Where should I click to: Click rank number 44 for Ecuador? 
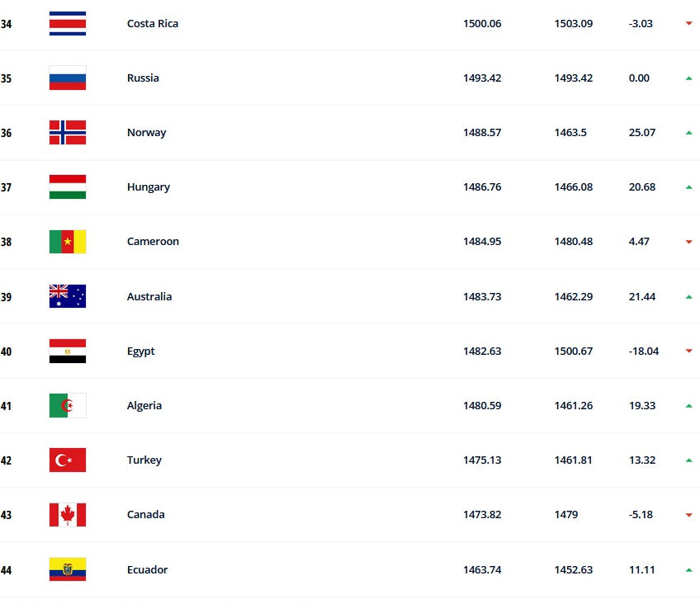coord(6,569)
